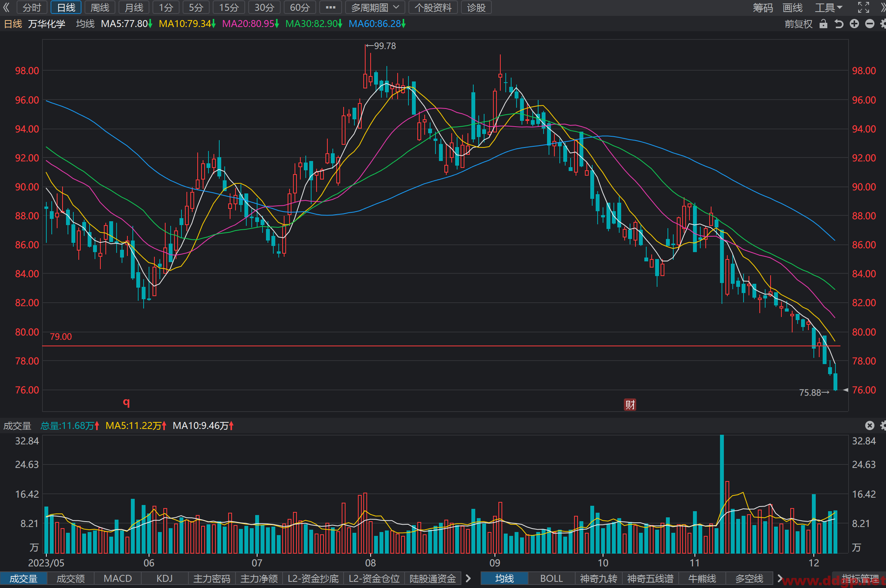Select the 60分 period button

click(x=300, y=7)
